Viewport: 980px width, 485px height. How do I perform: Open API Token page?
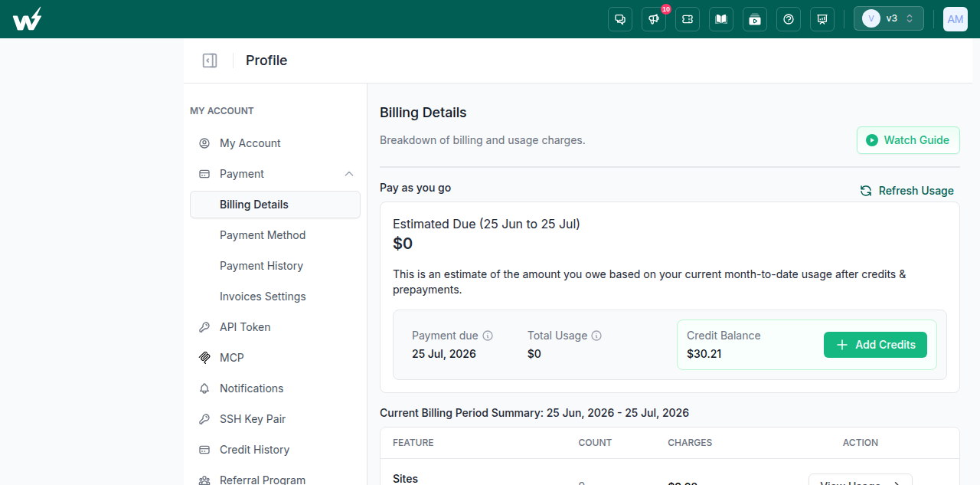click(275, 327)
